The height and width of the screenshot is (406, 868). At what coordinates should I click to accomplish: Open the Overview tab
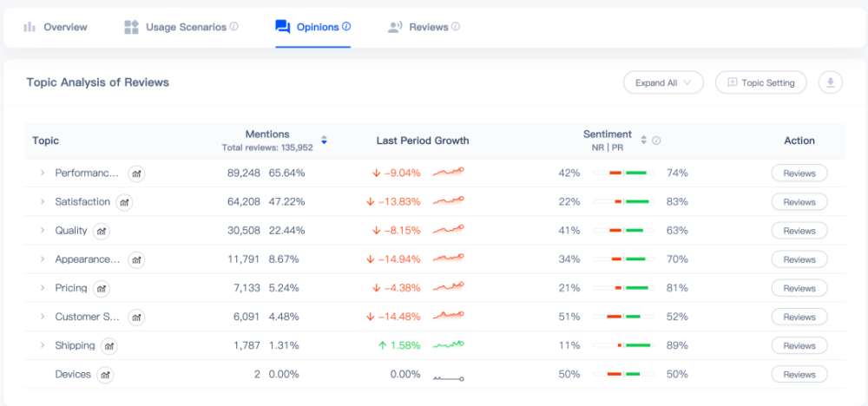pyautogui.click(x=56, y=27)
